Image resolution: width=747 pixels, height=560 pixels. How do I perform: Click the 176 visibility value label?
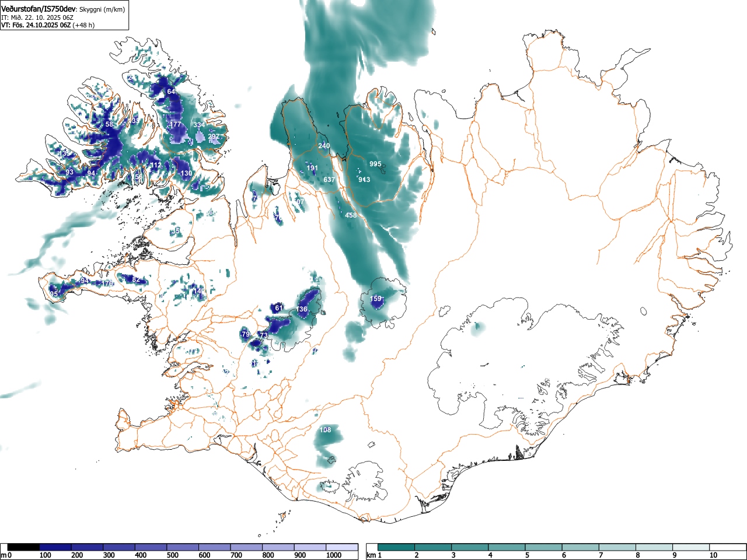[108, 283]
